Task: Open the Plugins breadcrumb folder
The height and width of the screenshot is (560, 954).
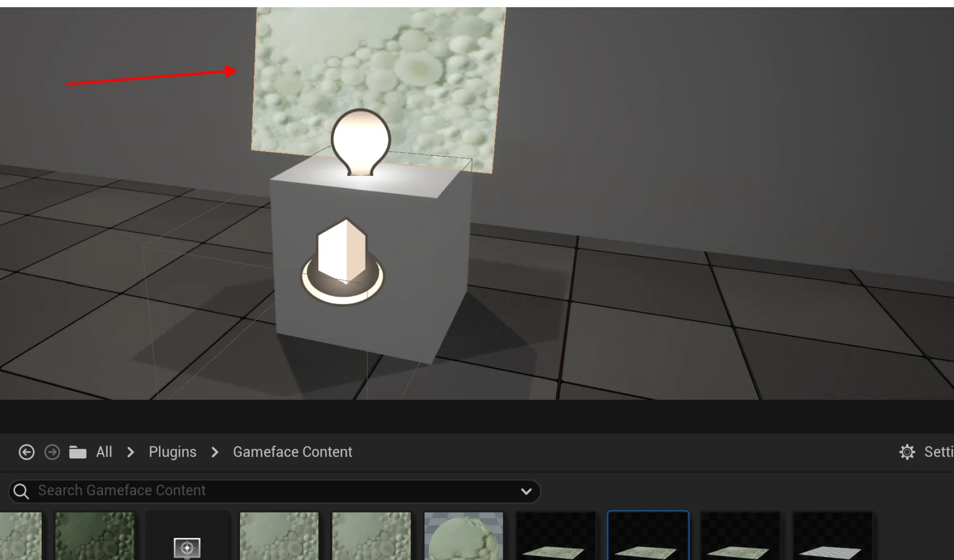Action: tap(172, 452)
